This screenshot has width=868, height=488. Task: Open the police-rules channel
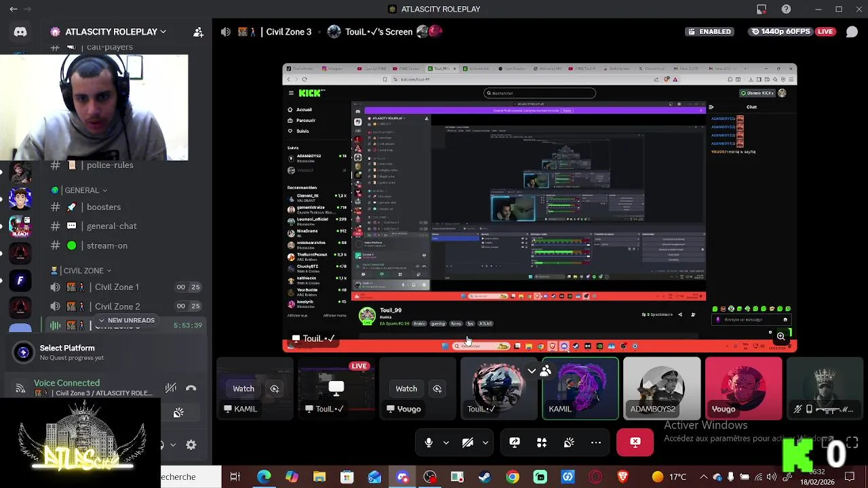[x=110, y=165]
